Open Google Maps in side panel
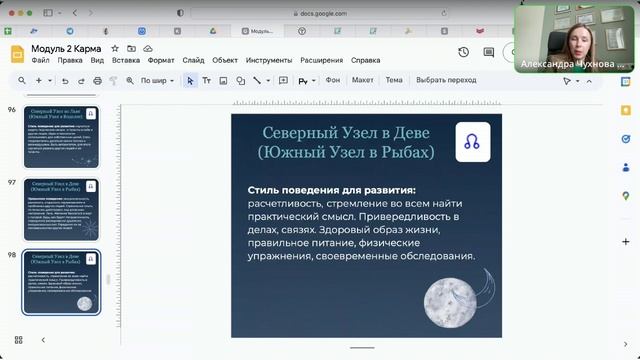Screen dimensions: 640x360 [x=625, y=196]
